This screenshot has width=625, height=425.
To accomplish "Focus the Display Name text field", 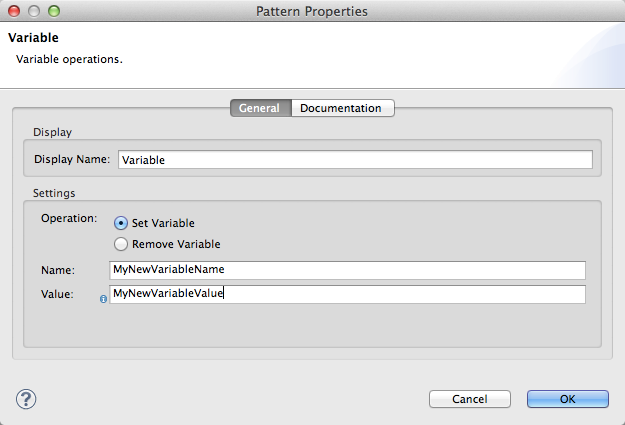I will point(355,159).
